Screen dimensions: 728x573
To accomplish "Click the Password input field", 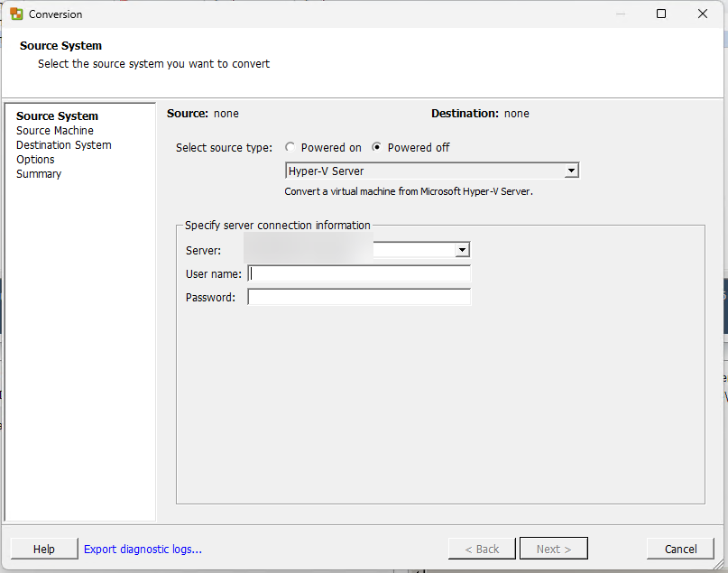I will coord(359,298).
